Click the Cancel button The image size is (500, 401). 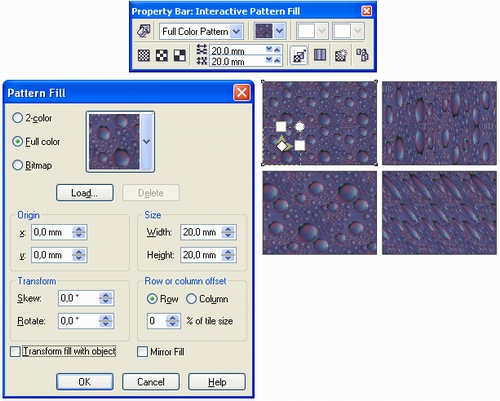coord(151,382)
